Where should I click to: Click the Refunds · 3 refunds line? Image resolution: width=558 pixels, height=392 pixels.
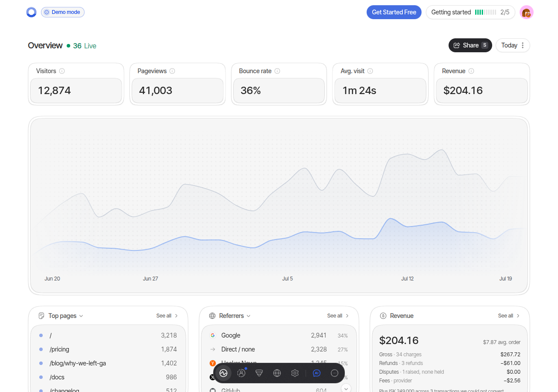[450, 363]
